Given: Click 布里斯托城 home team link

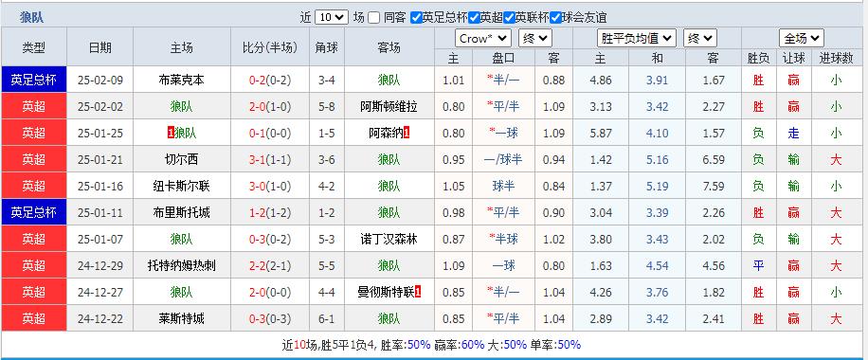Looking at the screenshot, I should pyautogui.click(x=182, y=212).
